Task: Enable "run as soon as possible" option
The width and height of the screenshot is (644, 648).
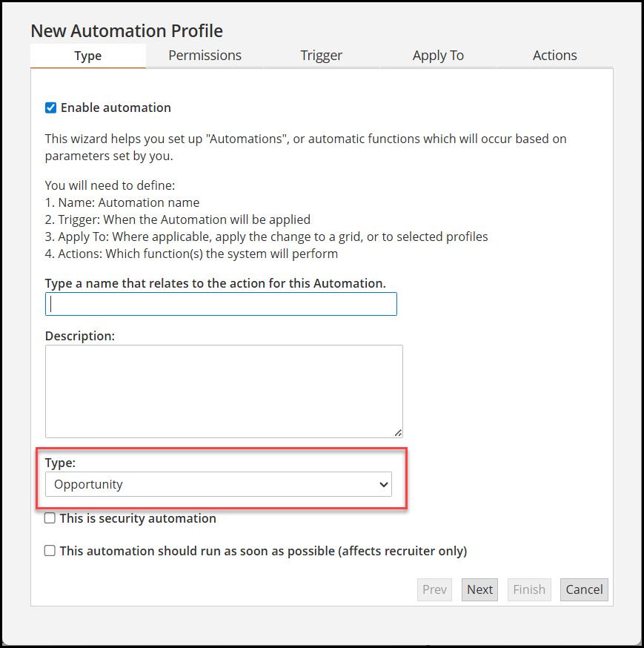Action: (x=50, y=550)
